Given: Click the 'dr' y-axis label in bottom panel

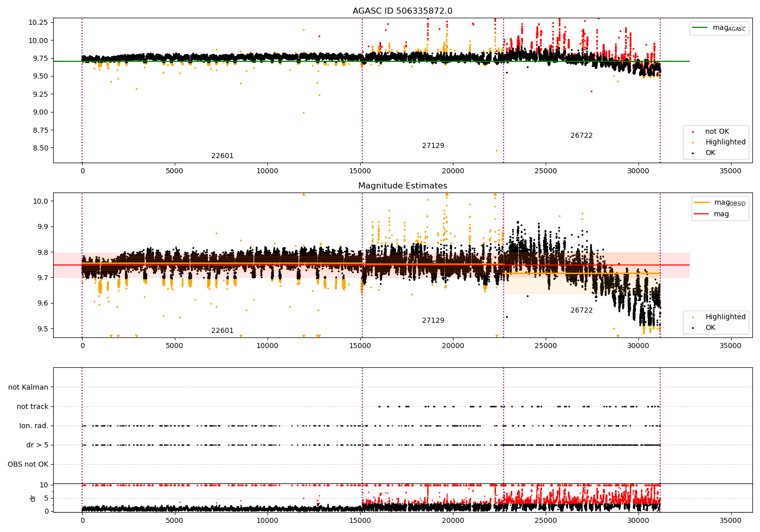Looking at the screenshot, I should pyautogui.click(x=33, y=498).
